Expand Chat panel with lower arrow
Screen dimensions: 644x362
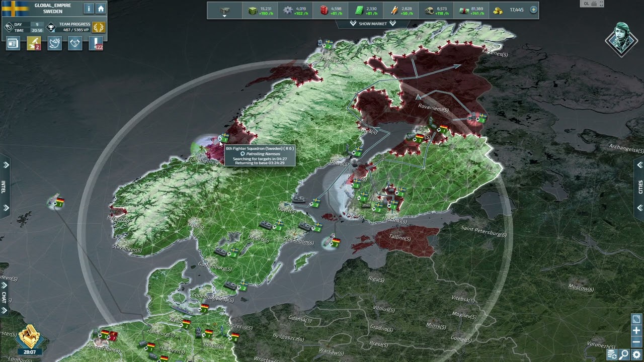point(5,310)
